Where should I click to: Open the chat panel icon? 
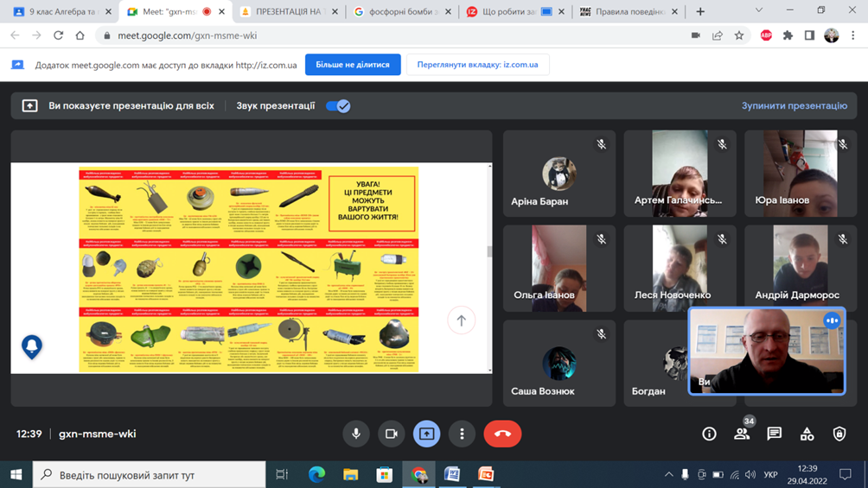[774, 434]
